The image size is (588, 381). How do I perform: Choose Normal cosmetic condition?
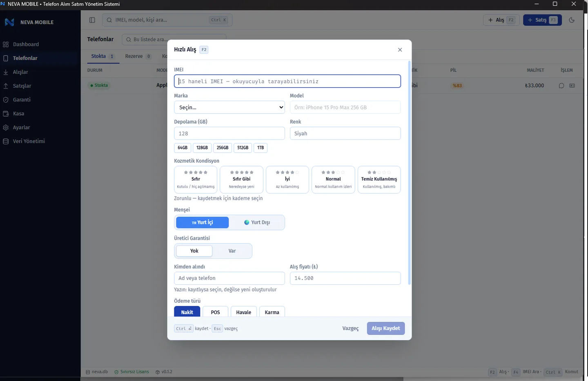point(333,179)
